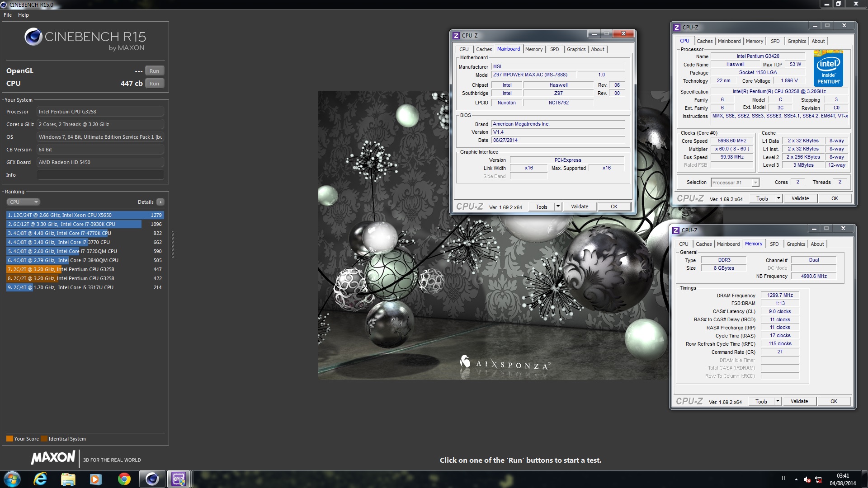Switch to SPD tab in Memory CPU-Z window
The image size is (868, 488).
point(774,244)
